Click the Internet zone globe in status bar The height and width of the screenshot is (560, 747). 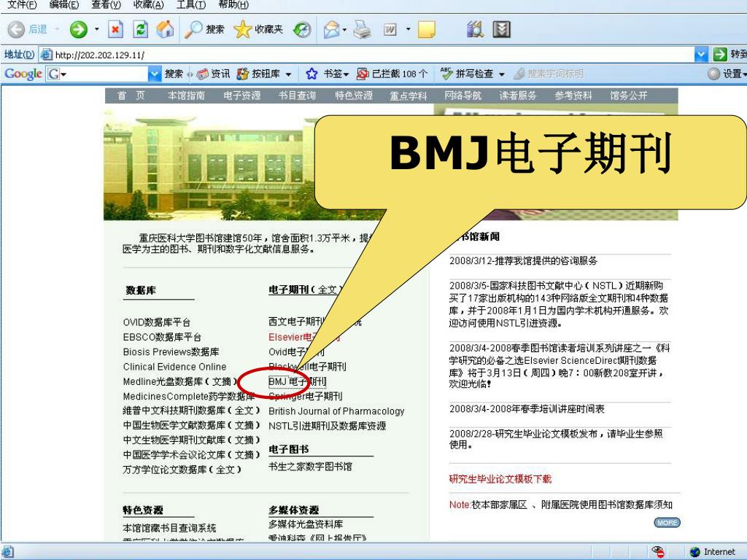tap(695, 551)
